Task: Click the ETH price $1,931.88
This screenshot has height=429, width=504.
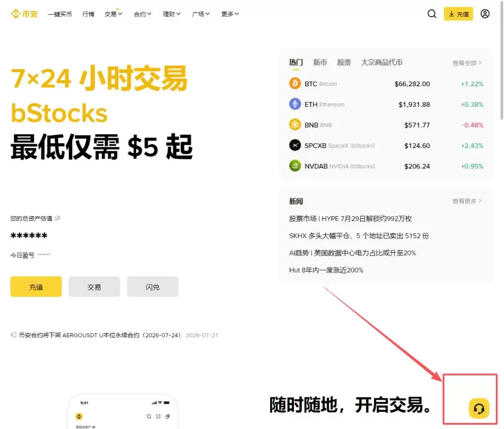Action: [x=414, y=104]
